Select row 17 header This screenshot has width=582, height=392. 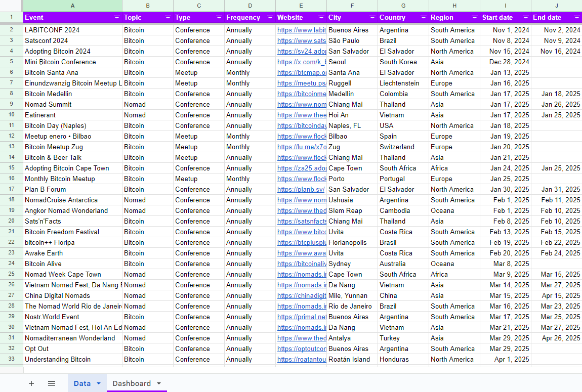[12, 189]
